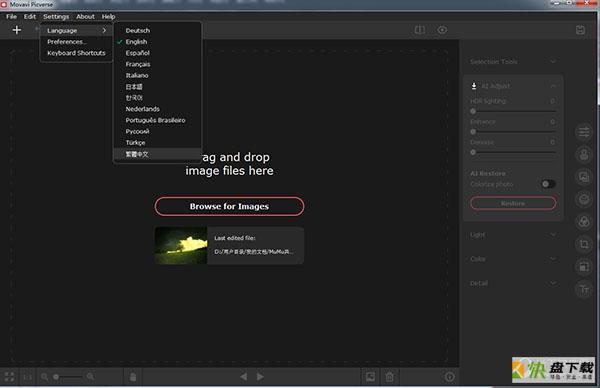This screenshot has height=388, width=600.
Task: Click the HDR lighting slider handle
Action: click(x=473, y=111)
